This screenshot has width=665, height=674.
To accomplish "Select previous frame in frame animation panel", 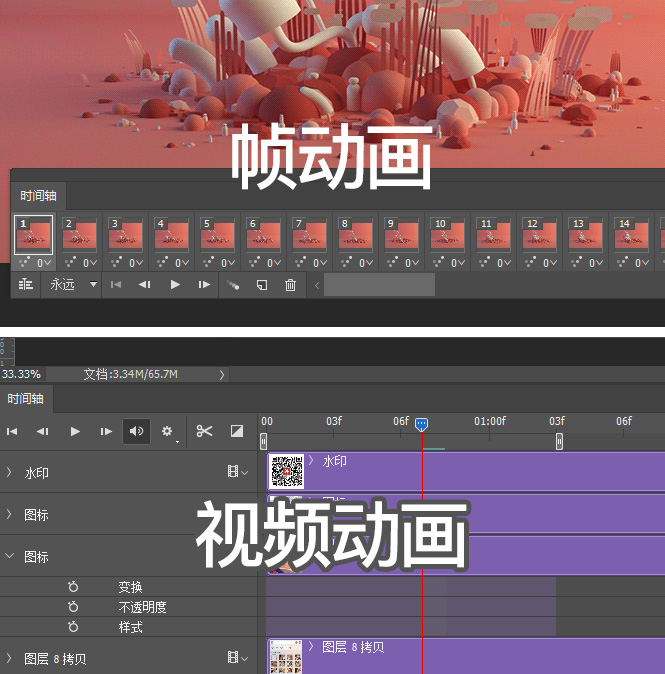I will point(144,285).
